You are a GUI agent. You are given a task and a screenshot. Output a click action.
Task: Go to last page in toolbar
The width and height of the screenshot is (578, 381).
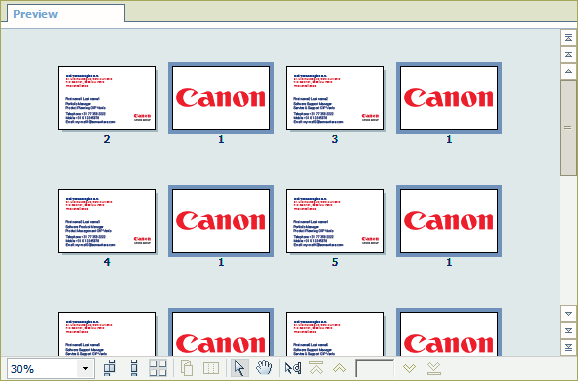(x=434, y=368)
